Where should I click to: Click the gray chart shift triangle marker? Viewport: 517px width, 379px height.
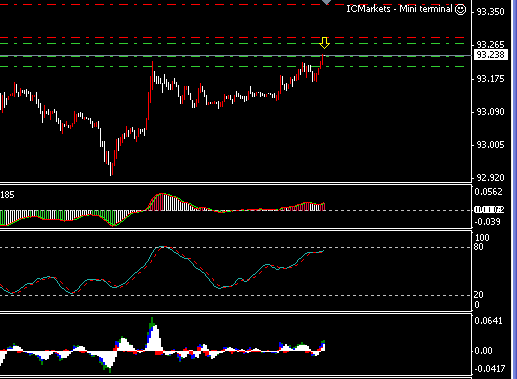[x=326, y=2]
